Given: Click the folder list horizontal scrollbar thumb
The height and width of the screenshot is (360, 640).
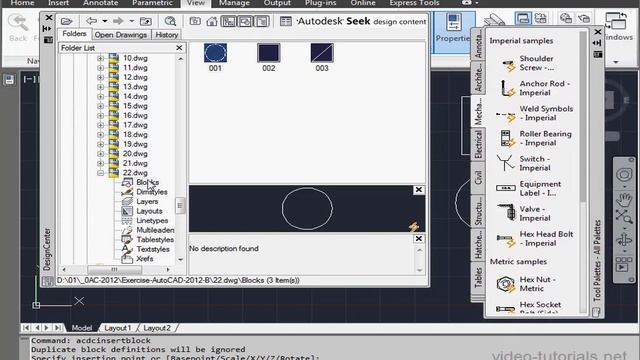Looking at the screenshot, I should pos(114,269).
